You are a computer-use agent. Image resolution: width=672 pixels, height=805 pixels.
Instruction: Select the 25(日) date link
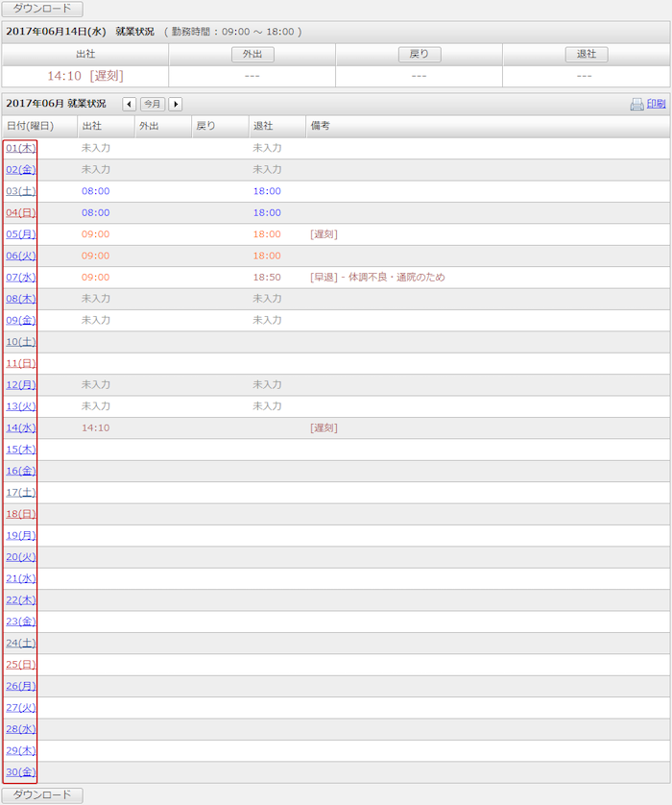tap(20, 664)
